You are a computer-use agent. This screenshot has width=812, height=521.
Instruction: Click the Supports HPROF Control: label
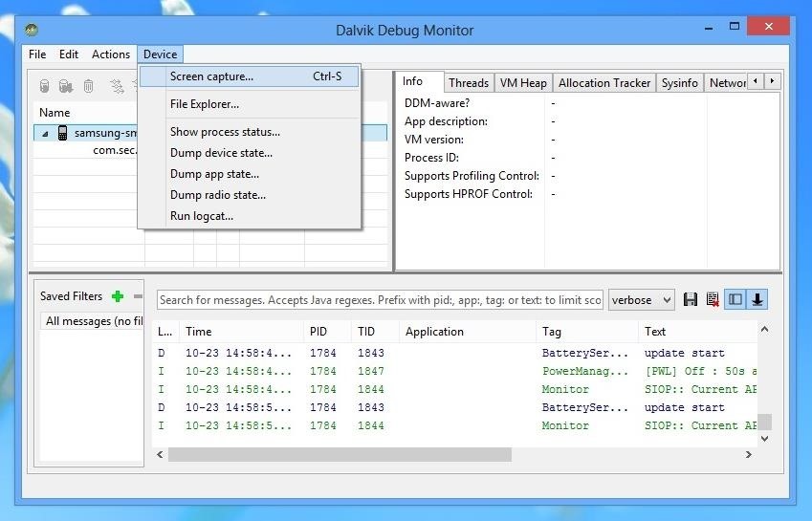[468, 194]
